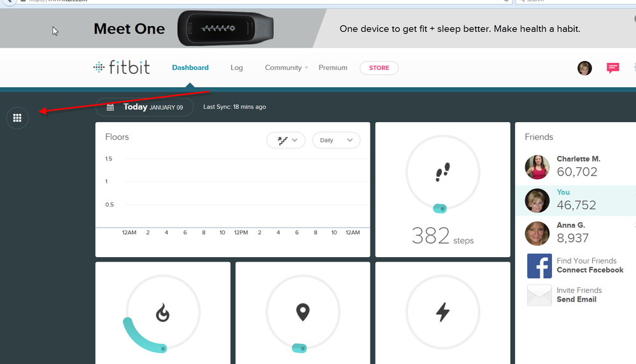Screen dimensions: 636x364
Task: Click the flame calories icon
Action: coord(162,312)
